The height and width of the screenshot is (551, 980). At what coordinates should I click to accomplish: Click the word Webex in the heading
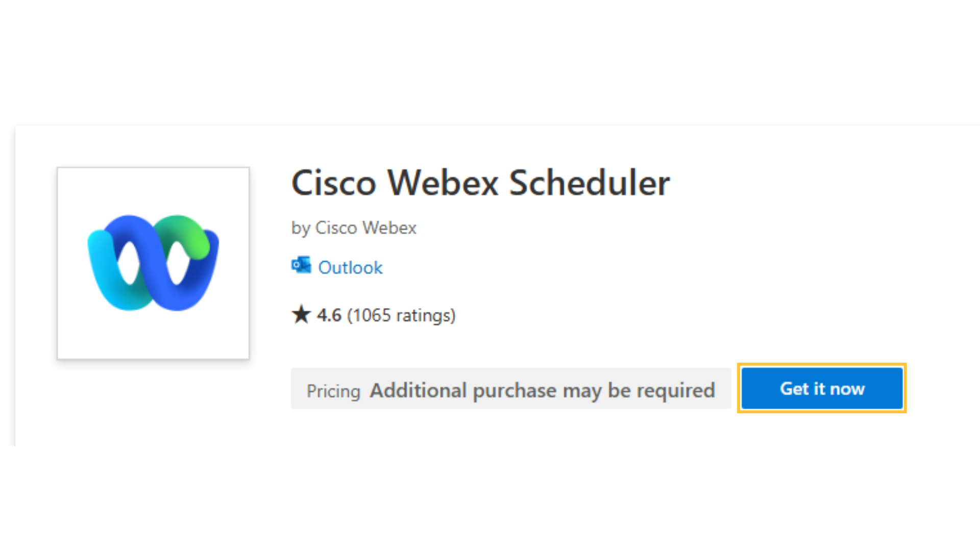coord(443,183)
